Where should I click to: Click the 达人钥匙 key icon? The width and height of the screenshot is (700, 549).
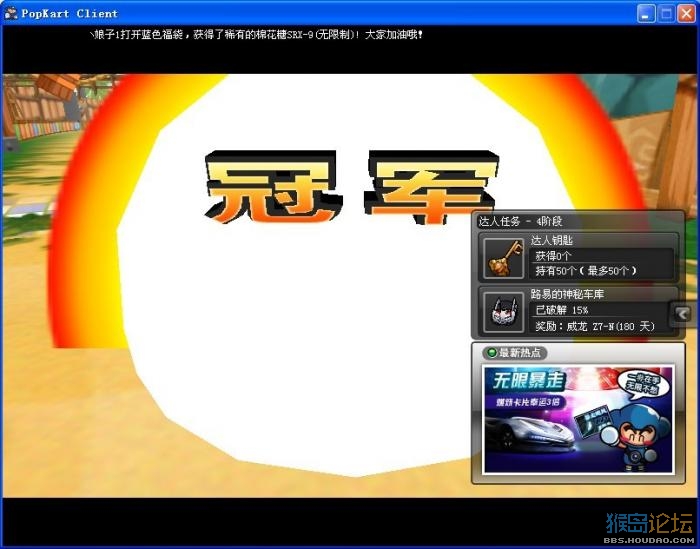504,258
